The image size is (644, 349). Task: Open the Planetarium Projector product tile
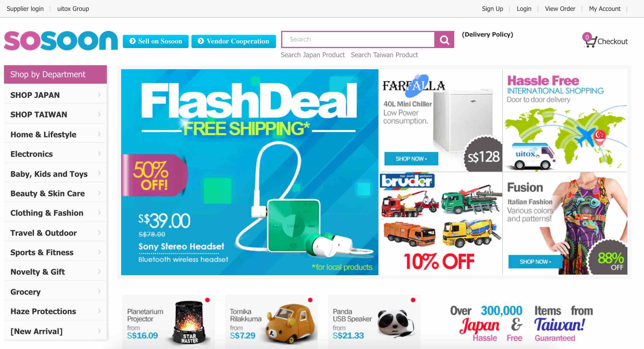coord(168,322)
